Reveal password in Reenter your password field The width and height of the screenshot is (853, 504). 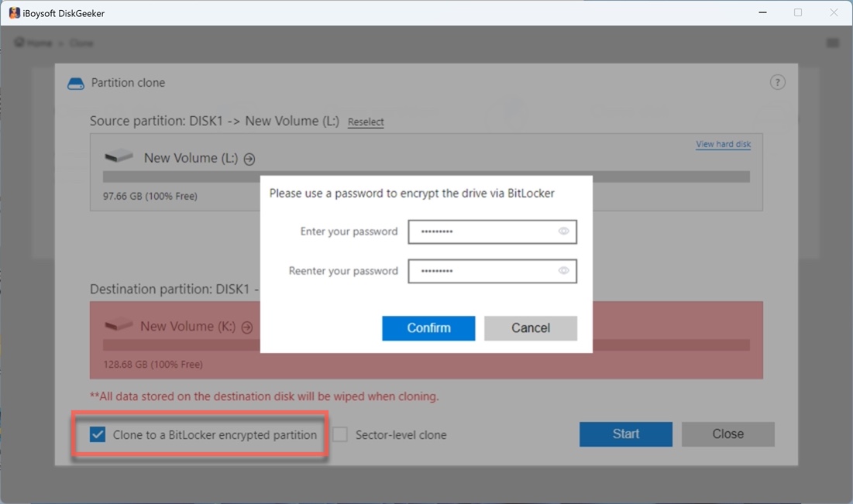click(563, 270)
